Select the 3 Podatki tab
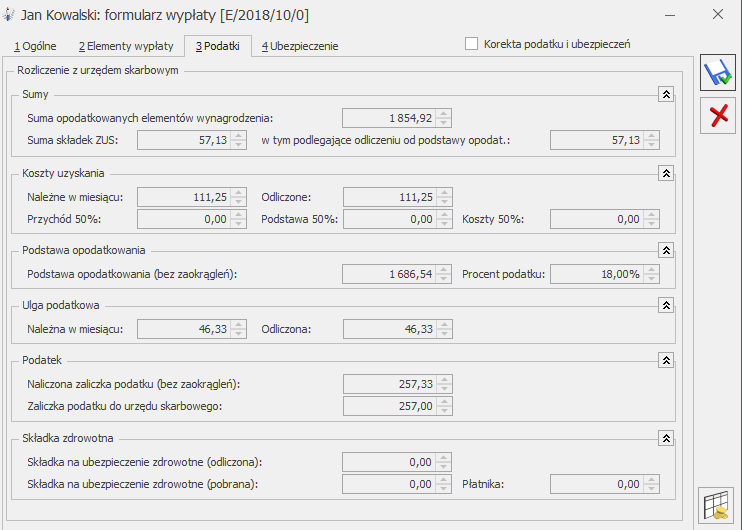The width and height of the screenshot is (743, 530). click(x=217, y=46)
